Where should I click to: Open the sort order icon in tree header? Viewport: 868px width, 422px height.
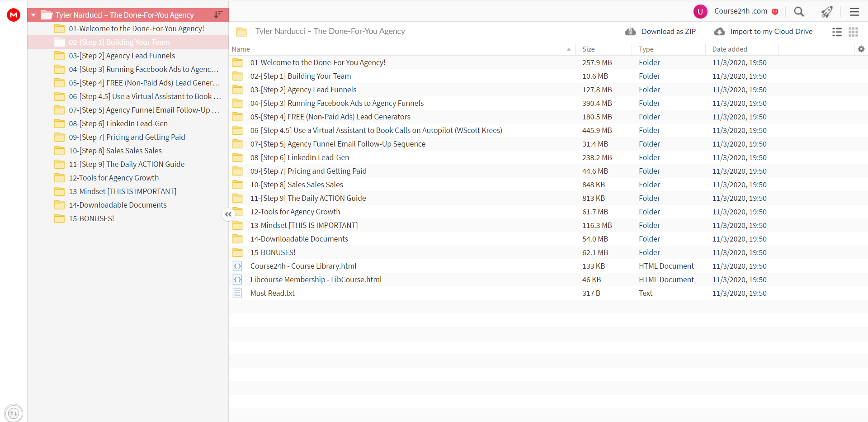coord(218,15)
